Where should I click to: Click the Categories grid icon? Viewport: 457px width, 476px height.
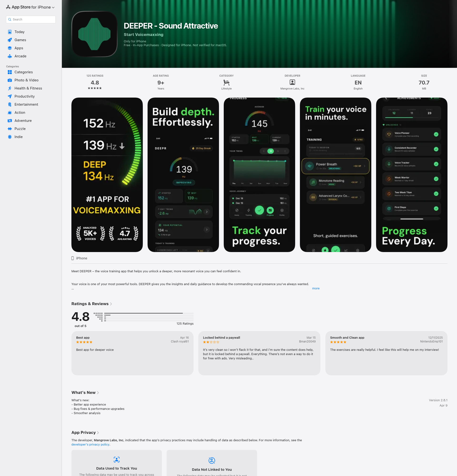(x=10, y=72)
